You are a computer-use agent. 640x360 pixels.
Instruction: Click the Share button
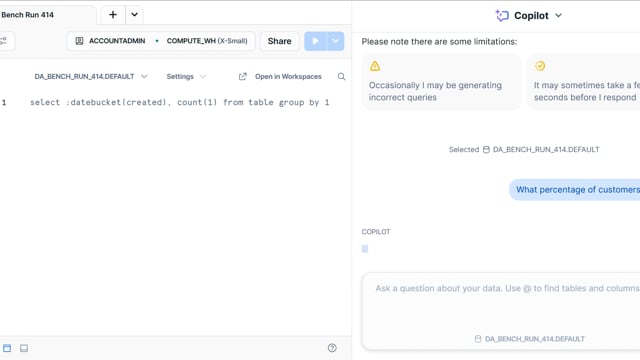point(280,41)
